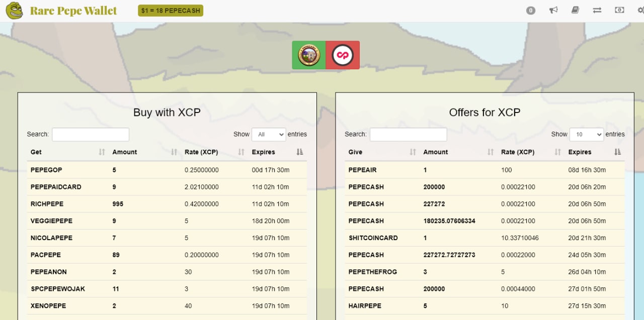Select the PEPETHEFROG offer row
The height and width of the screenshot is (320, 644).
(x=485, y=272)
